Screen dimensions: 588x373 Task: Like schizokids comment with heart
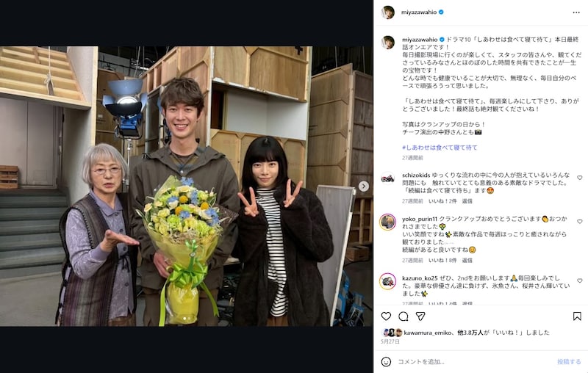580,178
